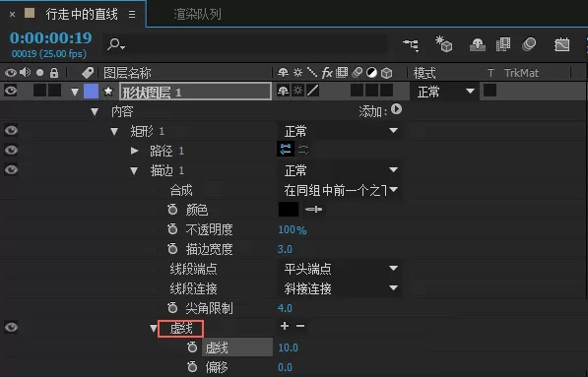Screen dimensions: 588x377
Task: Collapse 形状图层 1 layer triangle
Action: tap(75, 92)
